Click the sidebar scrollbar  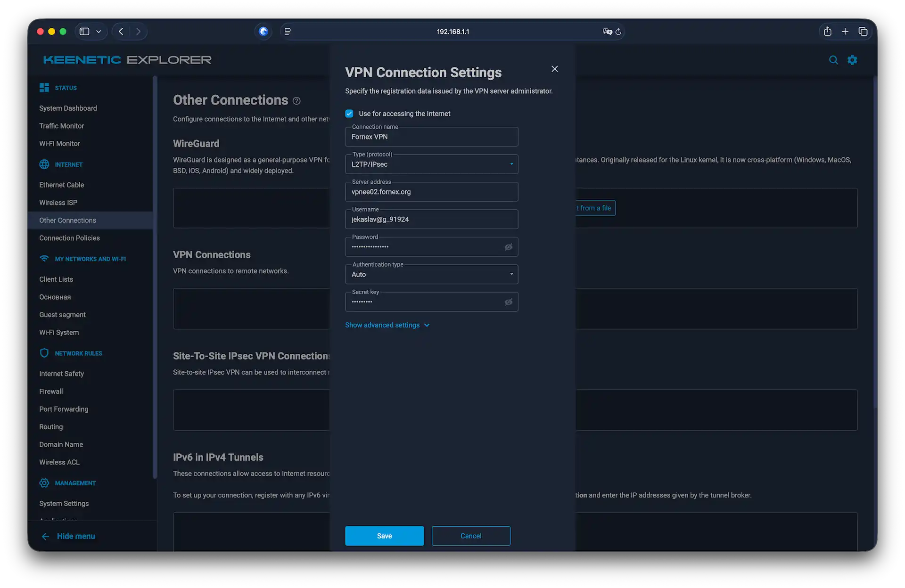[155, 278]
